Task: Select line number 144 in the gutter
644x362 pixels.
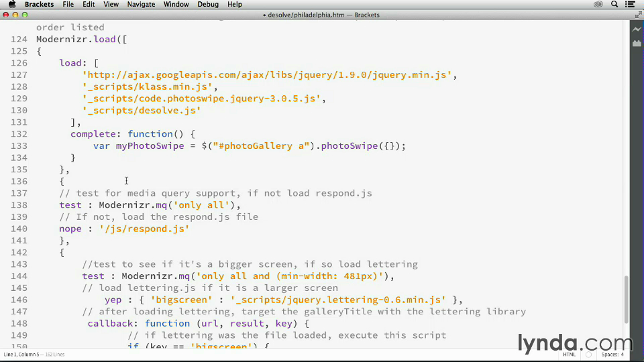Action: [x=19, y=276]
